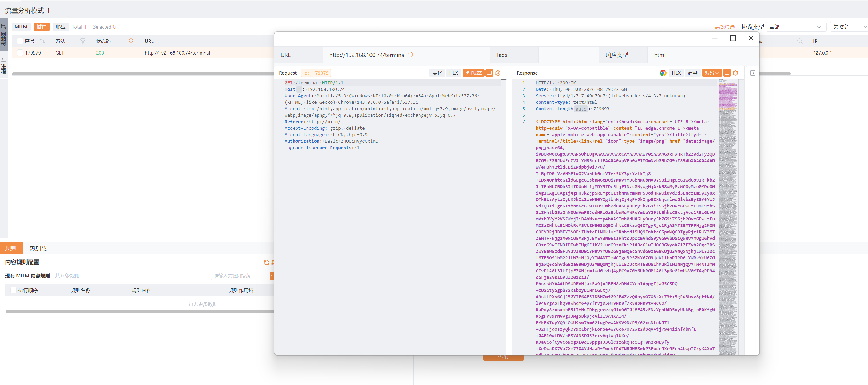This screenshot has width=868, height=385.
Task: Switch to the 热加载 tab
Action: point(38,248)
